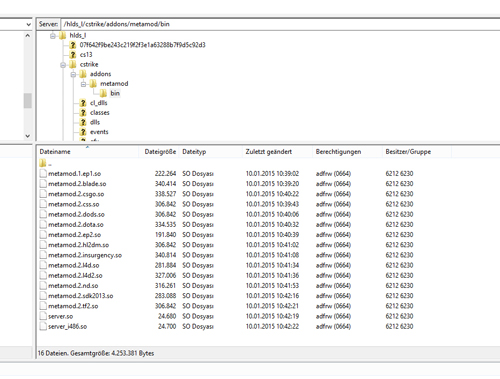Open the local path dropdown arrow

(28, 24)
